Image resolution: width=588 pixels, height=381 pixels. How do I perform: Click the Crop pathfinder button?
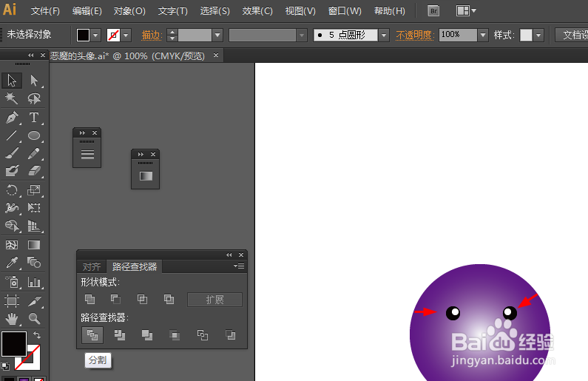(x=175, y=335)
